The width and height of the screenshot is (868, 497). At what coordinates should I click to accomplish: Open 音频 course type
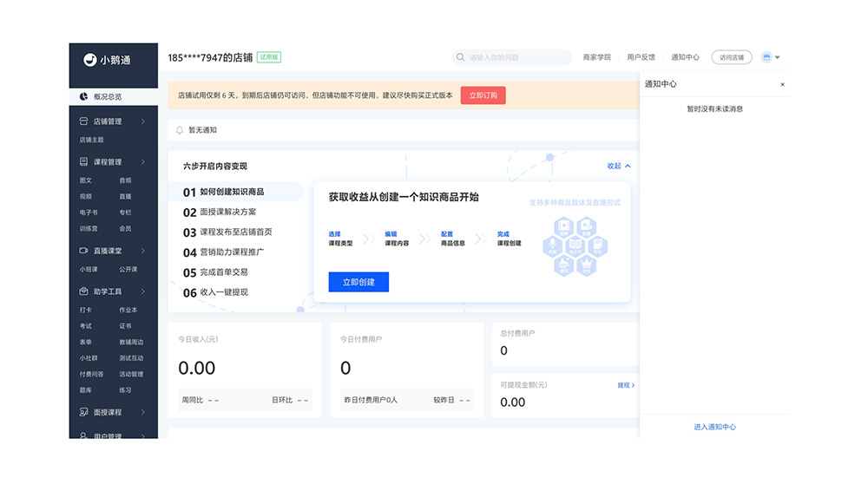pyautogui.click(x=125, y=180)
